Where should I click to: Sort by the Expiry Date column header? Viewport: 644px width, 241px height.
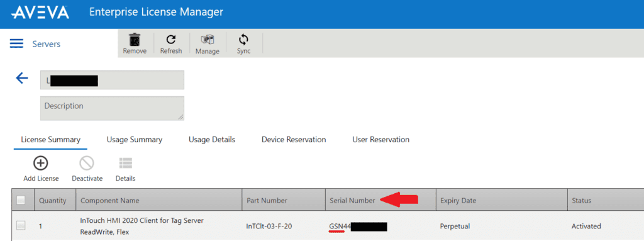point(501,201)
